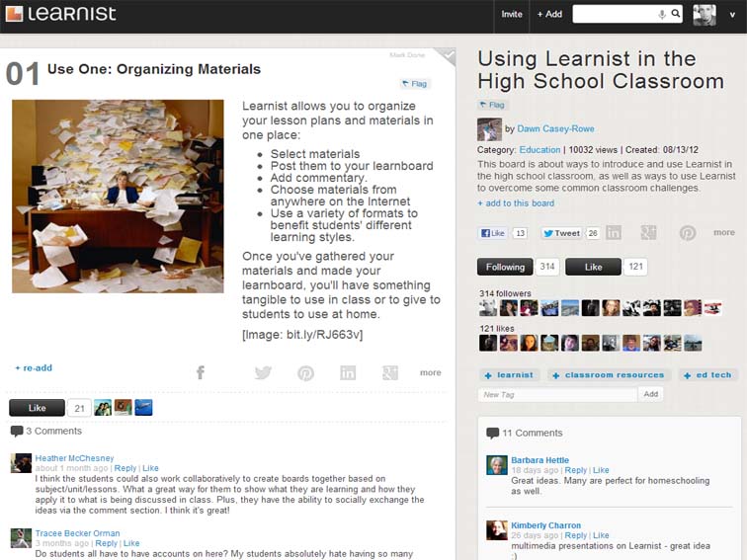Open Tracee Becker Orman's profile link
This screenshot has height=560, width=747.
78,533
